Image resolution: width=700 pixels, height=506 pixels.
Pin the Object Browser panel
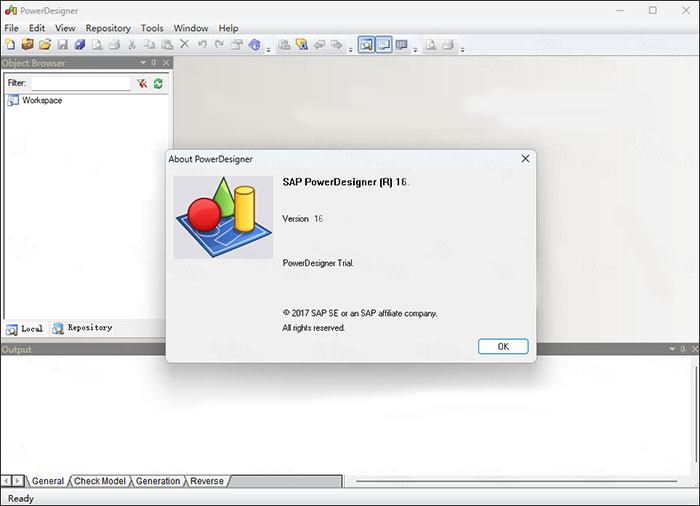pos(154,63)
